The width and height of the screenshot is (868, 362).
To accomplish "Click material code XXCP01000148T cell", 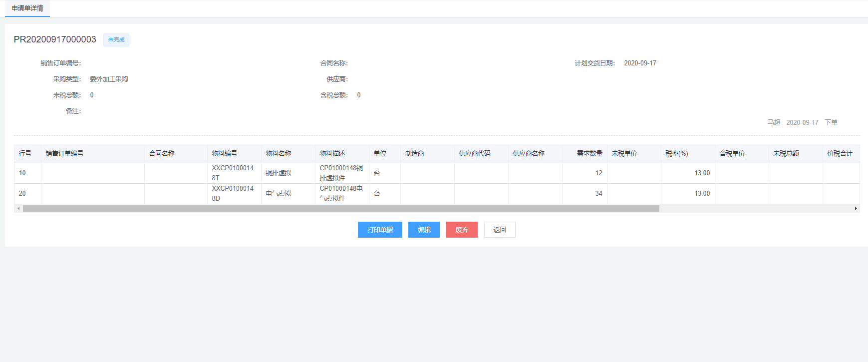I will [x=233, y=173].
